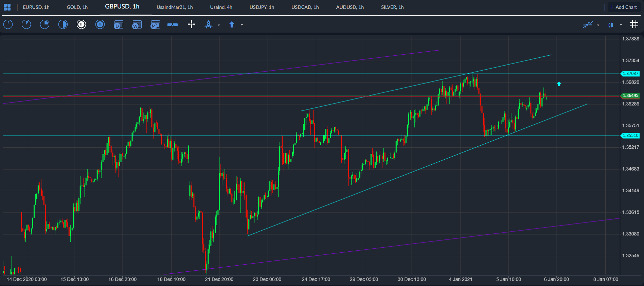Click the 21 Dec 20:00 time label
This screenshot has width=644, height=286.
(x=219, y=279)
